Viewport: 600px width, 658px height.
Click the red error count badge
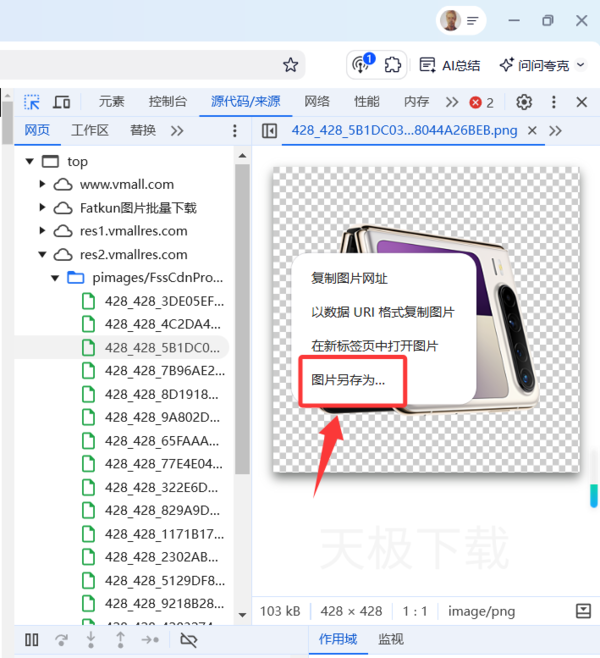point(482,102)
